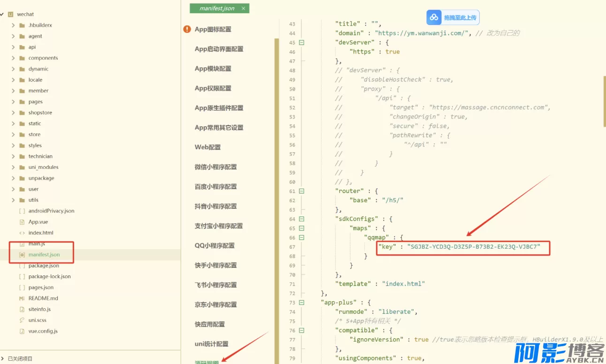Click the editor vertical scrollbar
Viewport: 606px width, 364px height.
click(x=604, y=101)
